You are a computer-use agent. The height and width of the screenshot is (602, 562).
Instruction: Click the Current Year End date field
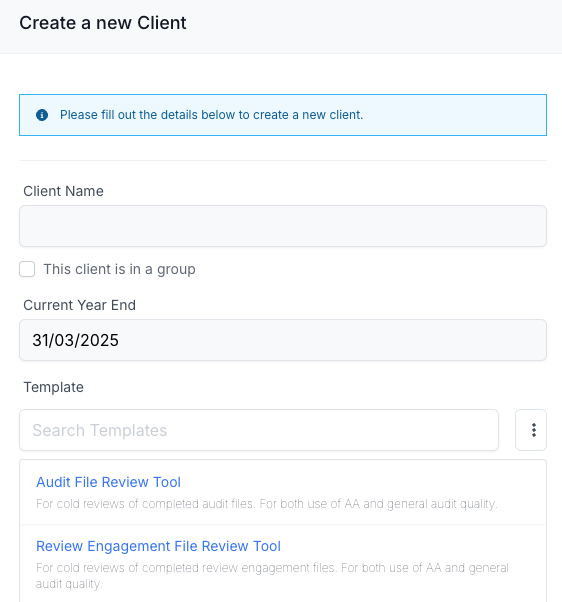click(x=283, y=340)
